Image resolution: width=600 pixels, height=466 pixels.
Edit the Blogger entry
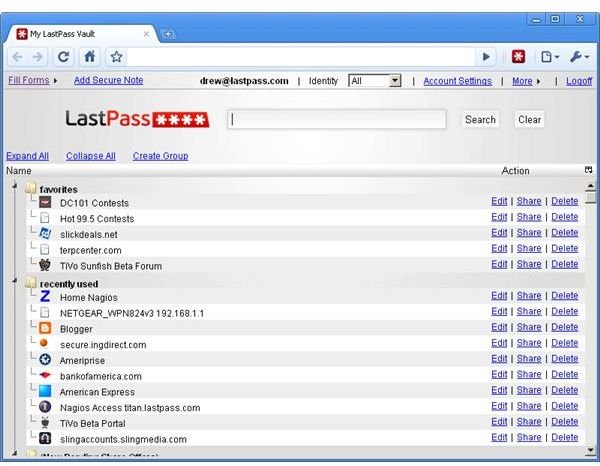coord(499,327)
